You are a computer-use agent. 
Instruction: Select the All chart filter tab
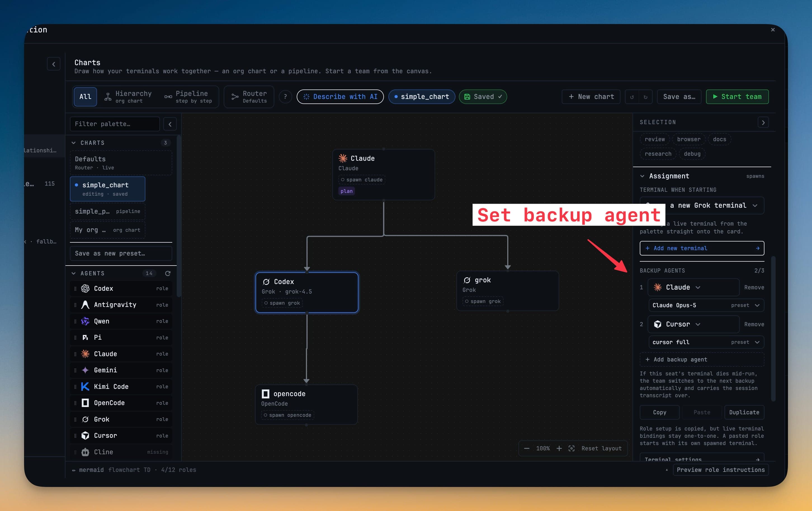tap(85, 97)
